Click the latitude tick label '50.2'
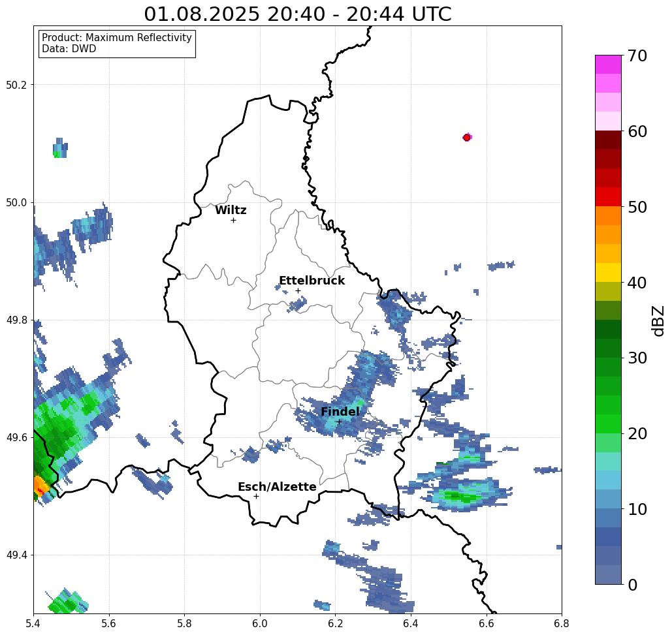Screen dimensions: 672x635 (x=16, y=85)
